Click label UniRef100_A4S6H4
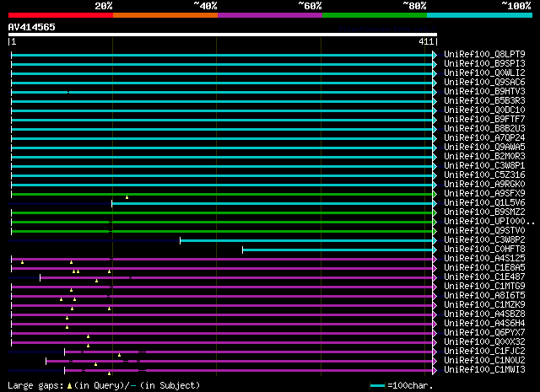Viewport: 540px width, 392px height. [484, 324]
